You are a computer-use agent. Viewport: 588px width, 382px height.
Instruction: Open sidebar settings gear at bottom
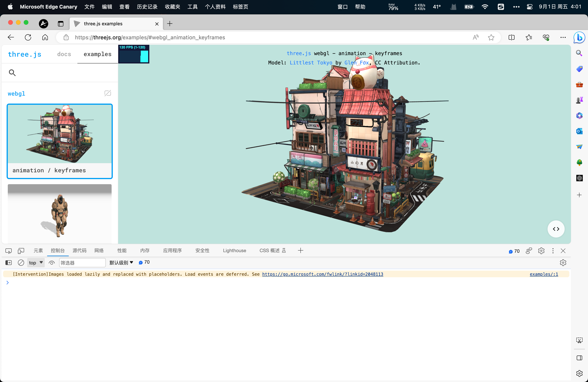[x=579, y=373]
